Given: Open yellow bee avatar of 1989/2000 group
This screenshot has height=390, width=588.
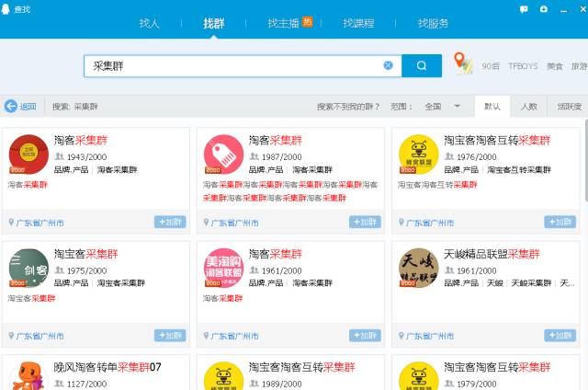Looking at the screenshot, I should pos(223,375).
